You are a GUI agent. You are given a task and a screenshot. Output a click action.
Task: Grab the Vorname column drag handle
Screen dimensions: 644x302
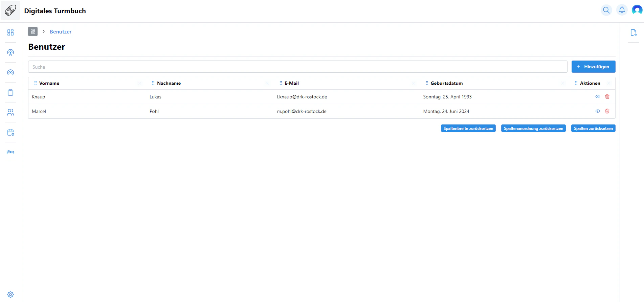36,83
